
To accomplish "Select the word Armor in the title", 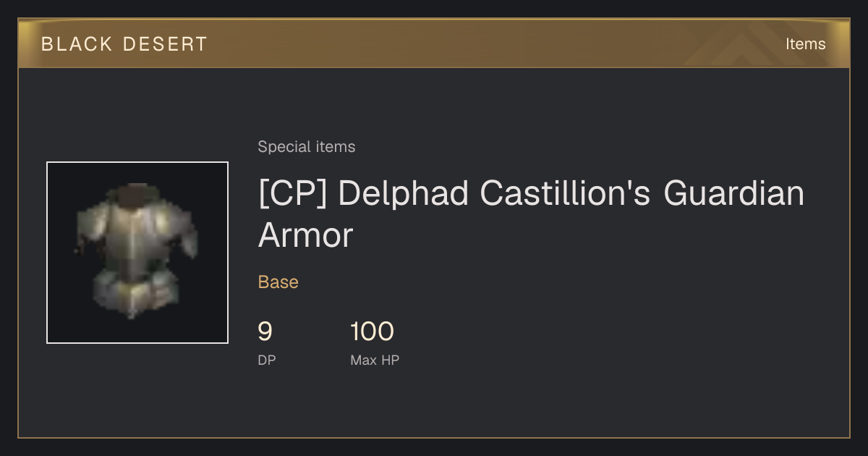I will pyautogui.click(x=305, y=236).
